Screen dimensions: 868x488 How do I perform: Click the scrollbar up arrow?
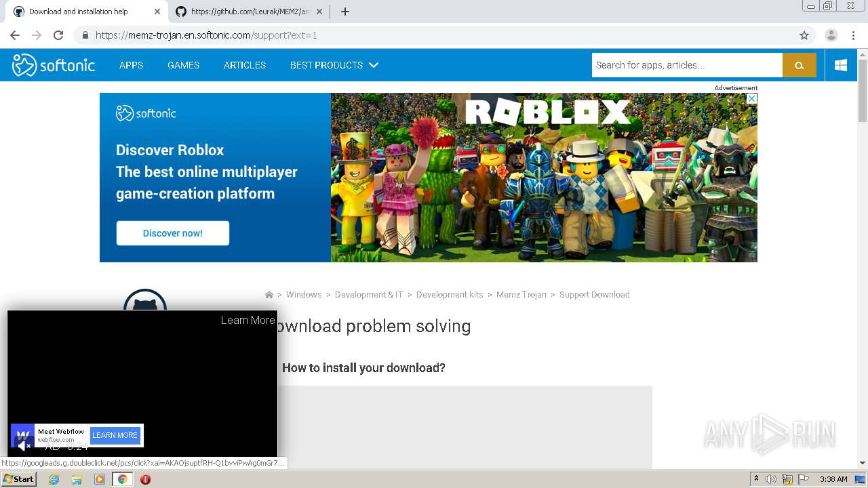[x=863, y=54]
